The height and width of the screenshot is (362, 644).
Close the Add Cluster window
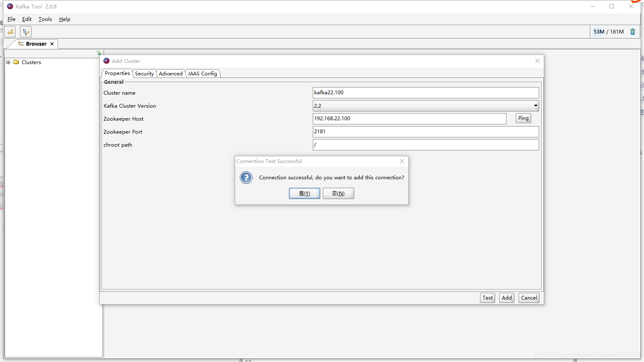coord(538,61)
